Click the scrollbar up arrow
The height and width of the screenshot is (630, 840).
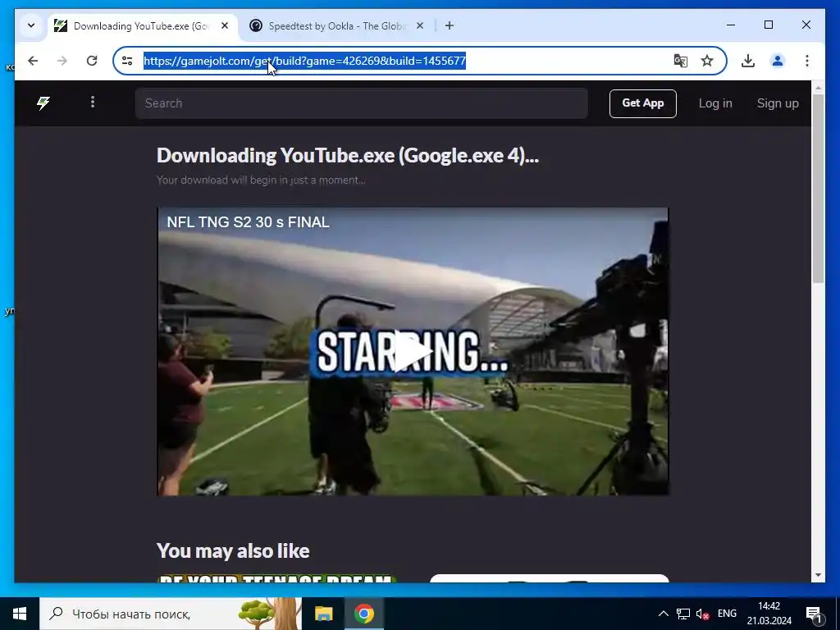pos(818,87)
